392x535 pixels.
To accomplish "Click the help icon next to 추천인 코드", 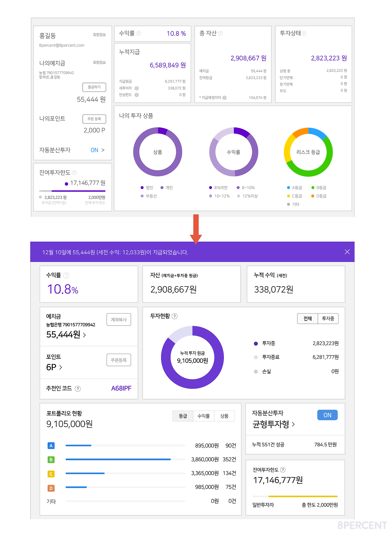I will pos(78,389).
